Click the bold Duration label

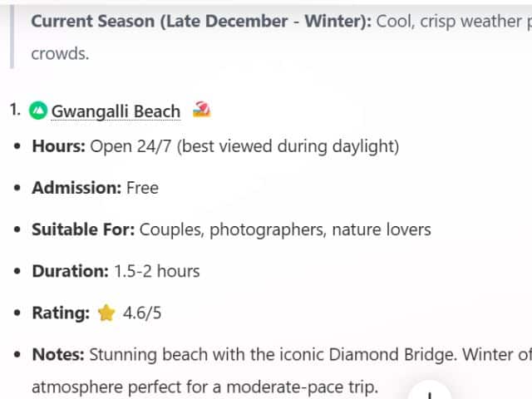[70, 271]
